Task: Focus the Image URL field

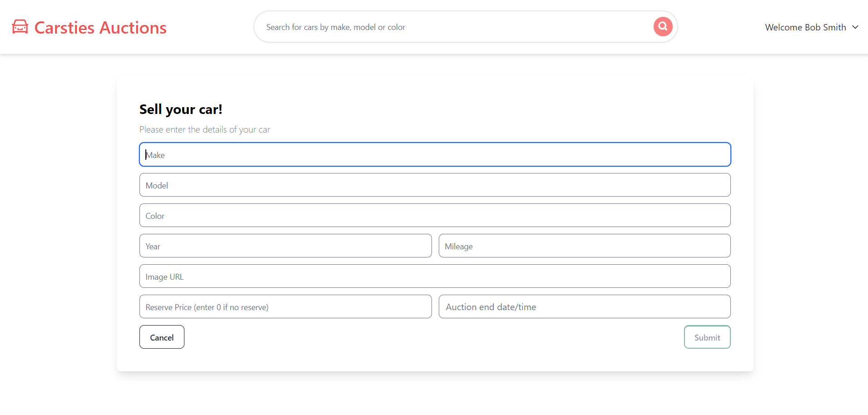Action: pos(435,277)
